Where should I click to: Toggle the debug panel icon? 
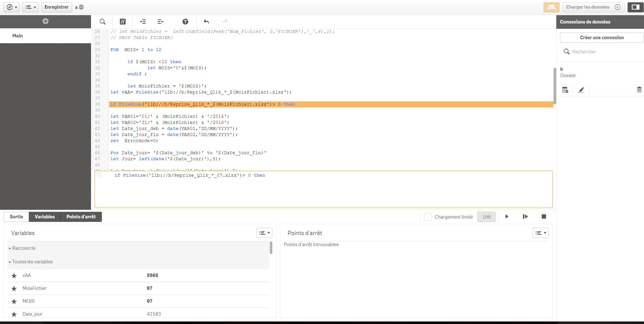tap(551, 7)
